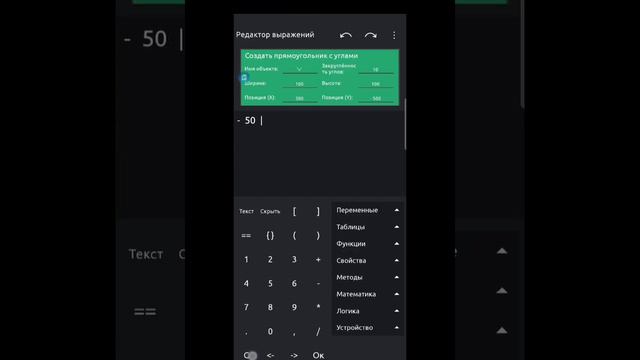
Task: Redo the expression edit
Action: pyautogui.click(x=371, y=36)
